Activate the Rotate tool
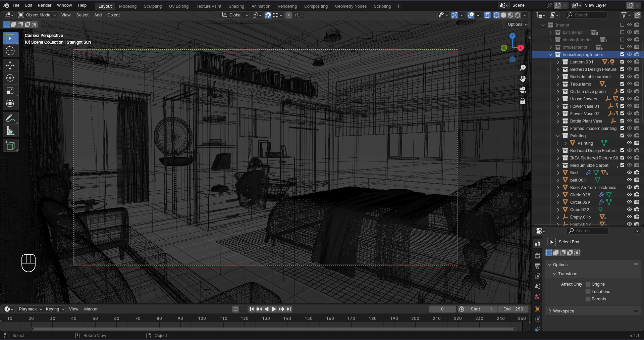This screenshot has width=644, height=340. [10, 78]
